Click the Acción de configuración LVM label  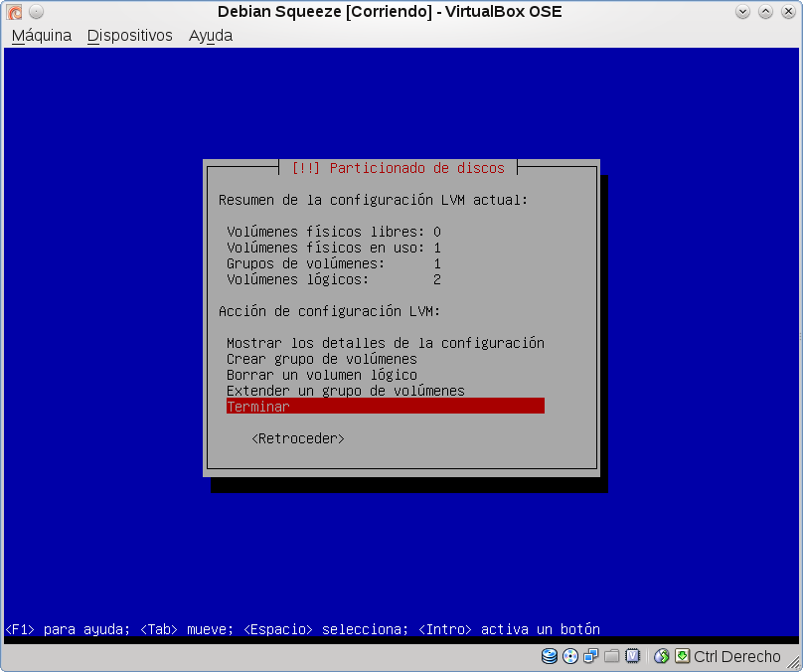coord(329,311)
